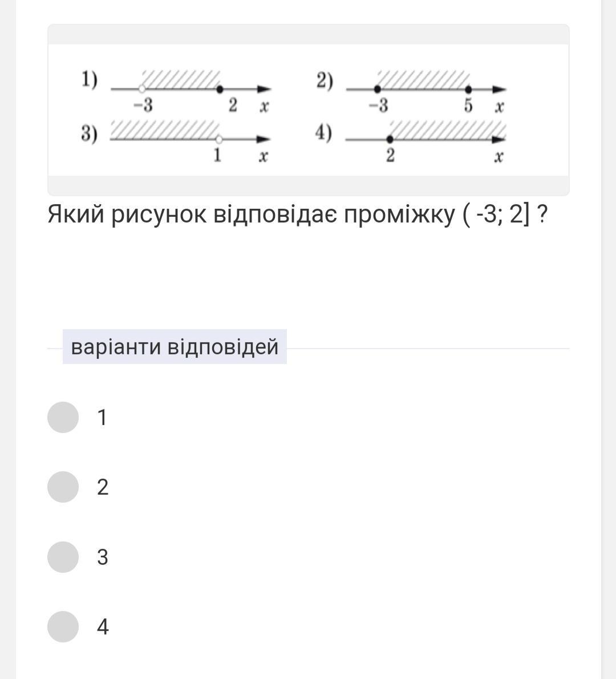Click the answer label text "3"
Image resolution: width=616 pixels, height=679 pixels.
[103, 557]
